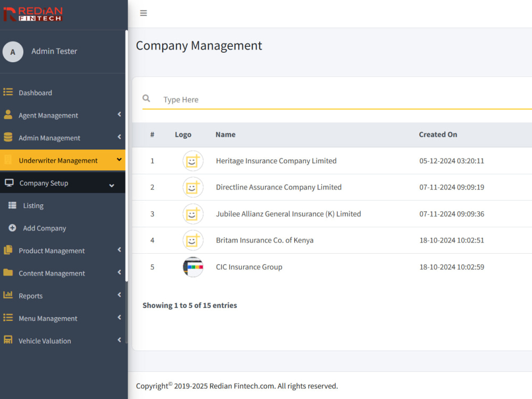Expand the Product Management arrow
Viewport: 532px width, 399px height.
coord(119,250)
